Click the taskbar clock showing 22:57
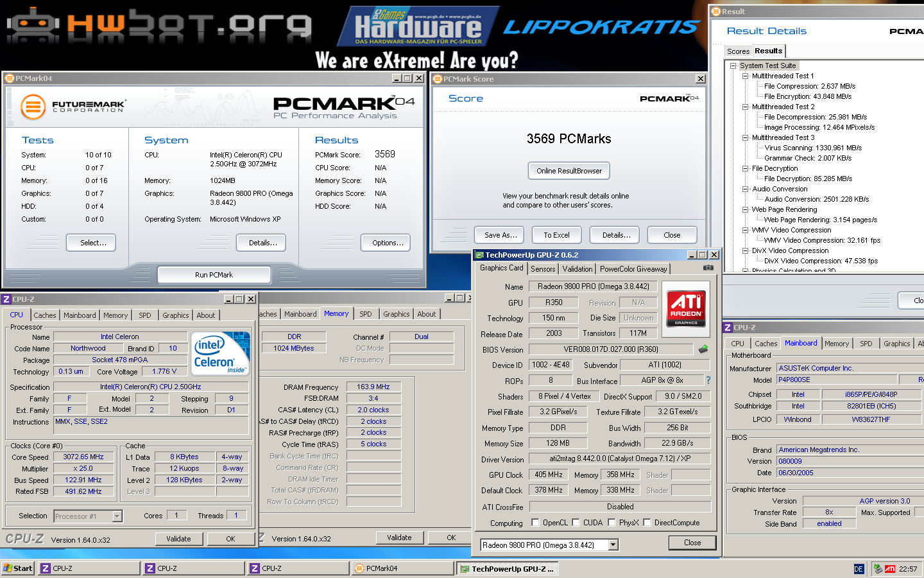Viewport: 924px width, 578px height. [x=908, y=569]
